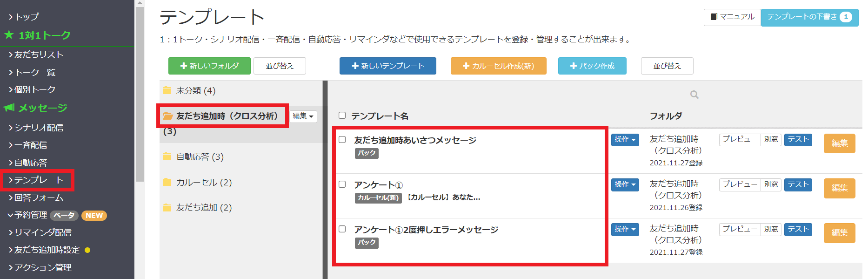Open the マニュアル button
Viewport: 868px width, 279px height.
(732, 17)
